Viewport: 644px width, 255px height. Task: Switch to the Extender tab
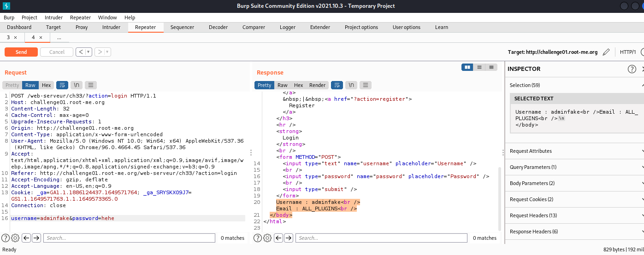pyautogui.click(x=320, y=27)
